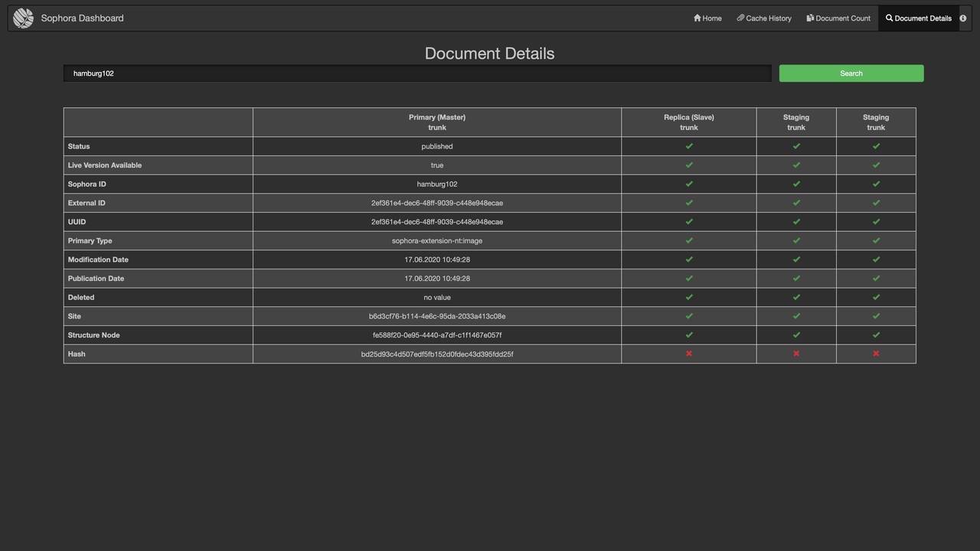Viewport: 980px width, 551px height.
Task: Click the Sophora leaf logo
Action: pos(22,17)
